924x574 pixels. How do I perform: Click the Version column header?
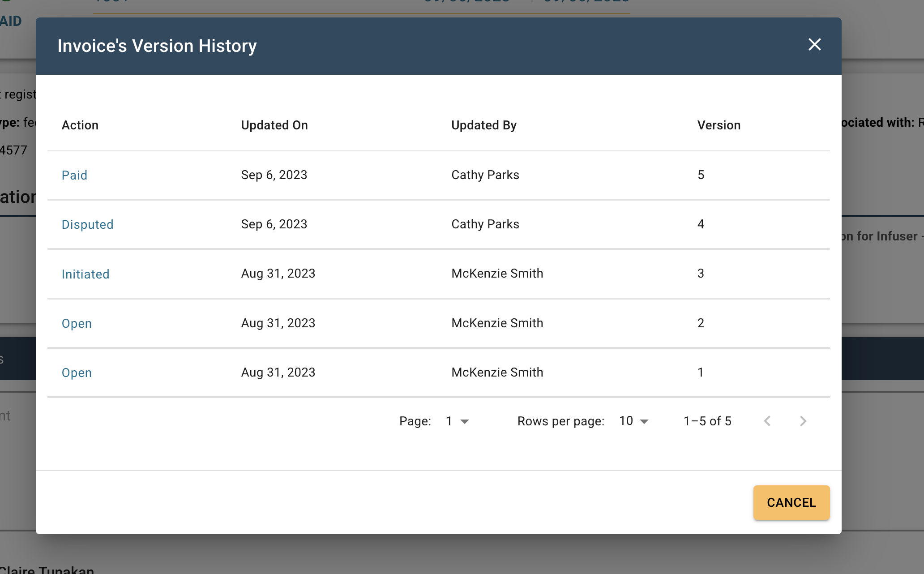tap(719, 125)
